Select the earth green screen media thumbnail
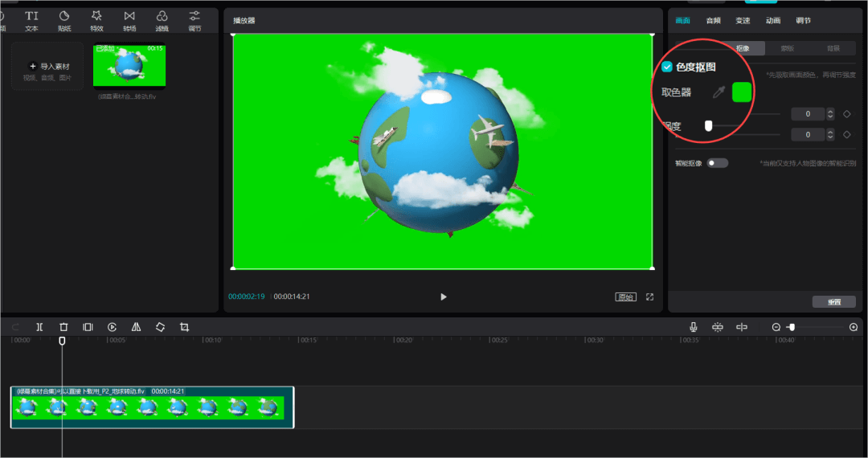Screen dimensions: 868x458 pyautogui.click(x=129, y=65)
